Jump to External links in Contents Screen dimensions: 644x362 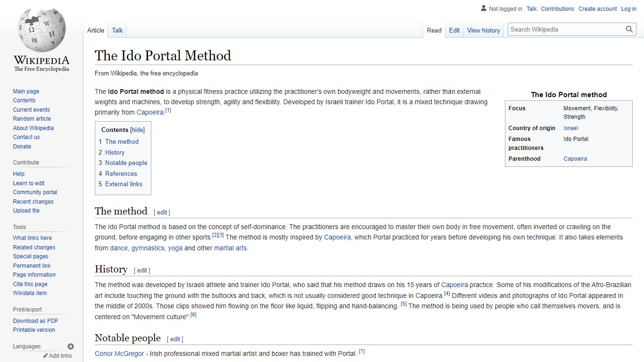pyautogui.click(x=124, y=184)
